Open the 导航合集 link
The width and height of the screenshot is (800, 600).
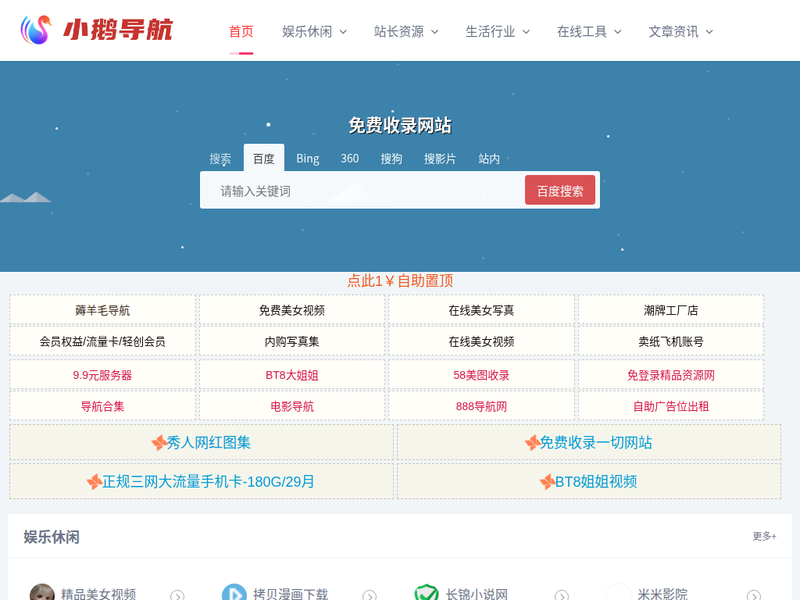(103, 407)
